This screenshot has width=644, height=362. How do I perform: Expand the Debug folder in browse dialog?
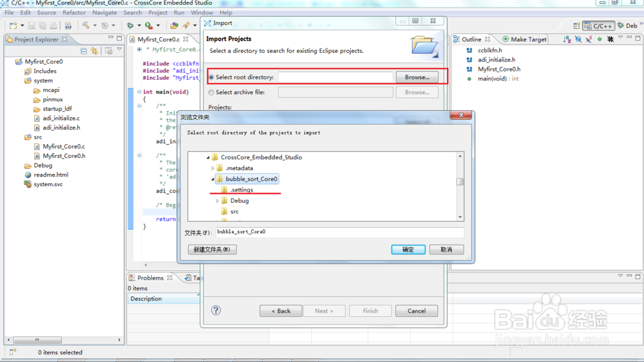[218, 201]
